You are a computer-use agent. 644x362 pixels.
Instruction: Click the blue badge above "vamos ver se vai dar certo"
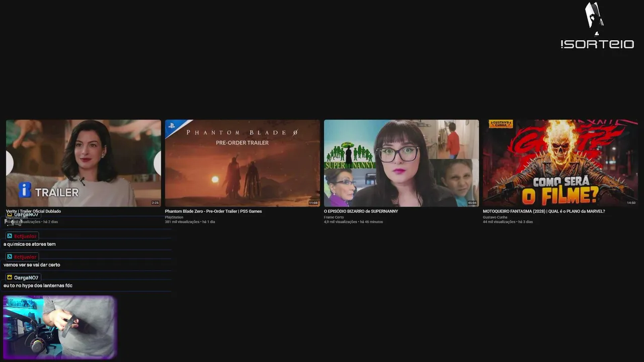click(x=10, y=257)
